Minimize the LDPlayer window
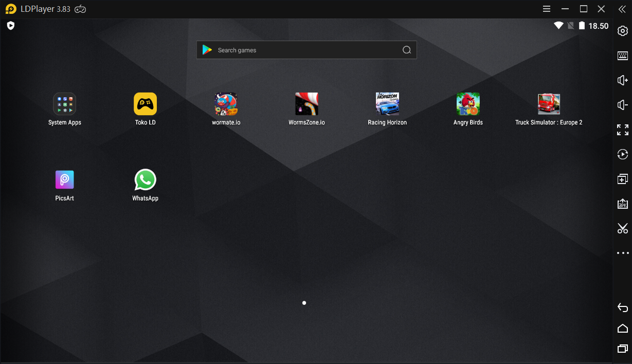 click(565, 9)
